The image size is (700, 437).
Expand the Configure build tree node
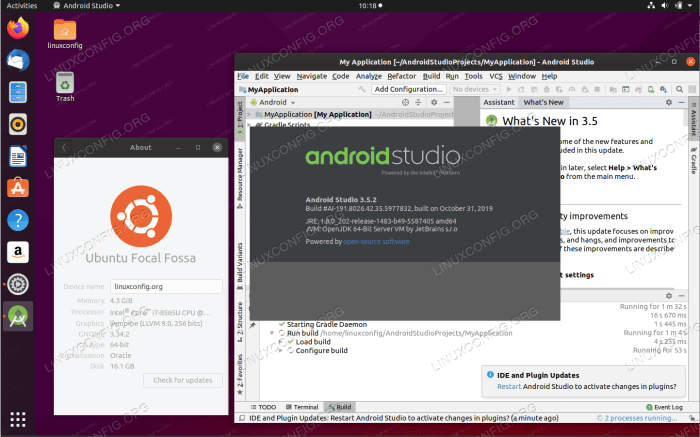pyautogui.click(x=281, y=351)
